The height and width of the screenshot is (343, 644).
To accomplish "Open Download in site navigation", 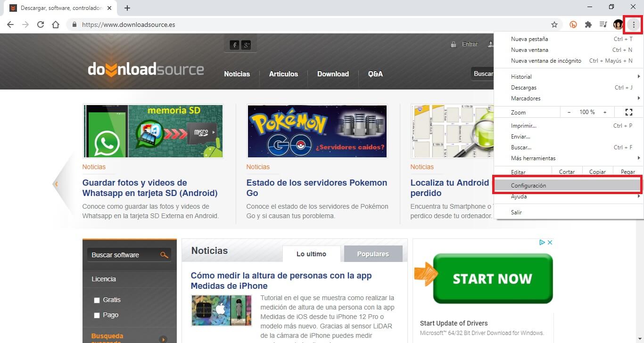I will (333, 74).
